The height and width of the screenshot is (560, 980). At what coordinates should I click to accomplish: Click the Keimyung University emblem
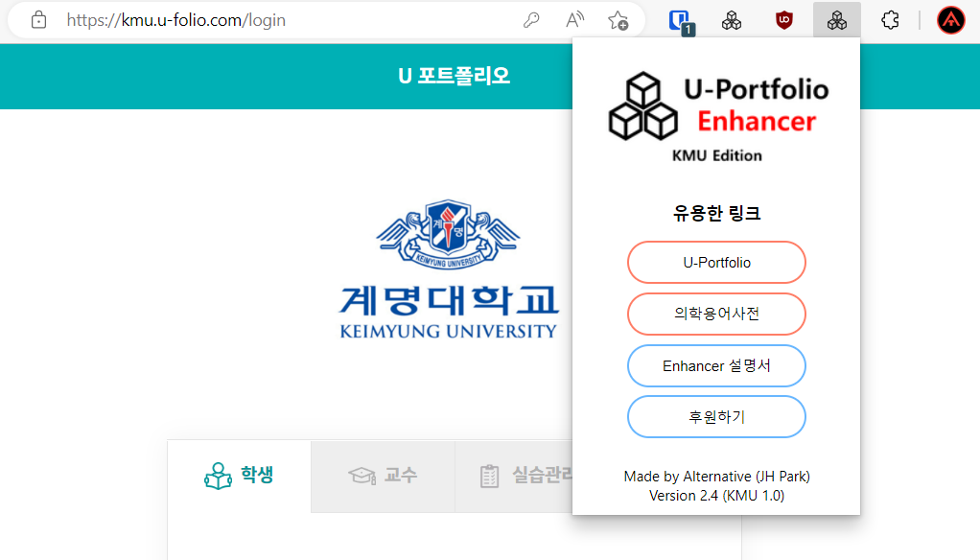click(448, 234)
